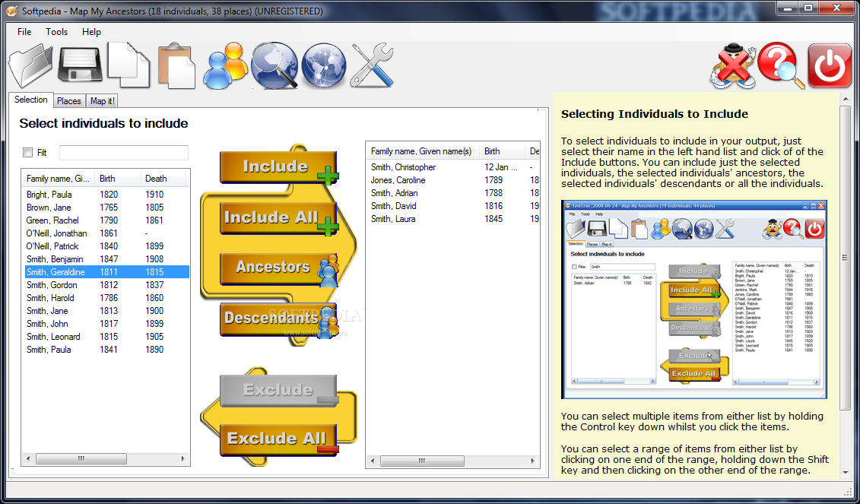Select Smith, Gordon in left list
The width and height of the screenshot is (860, 504).
coord(106,284)
